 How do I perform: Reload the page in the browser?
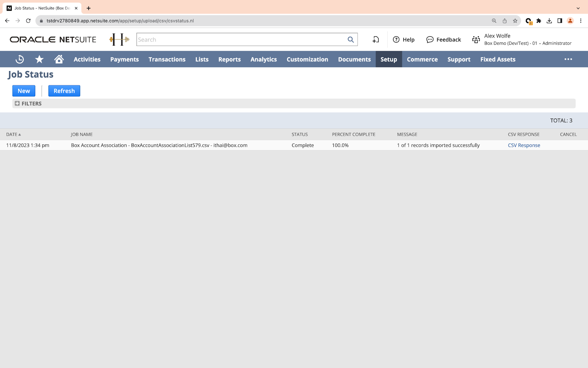28,21
